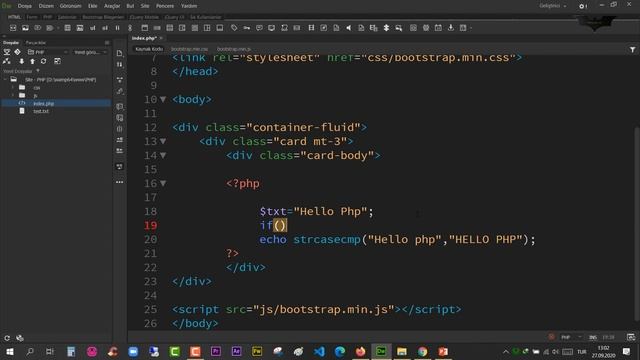Click the Git diamond icon in Files panel
This screenshot has height=360, width=640.
click(x=17, y=52)
